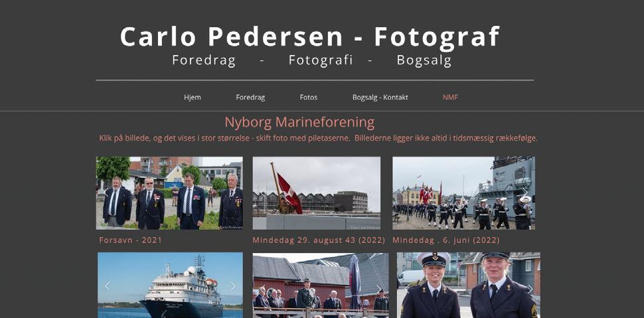Open the Hjem menu item

point(193,98)
